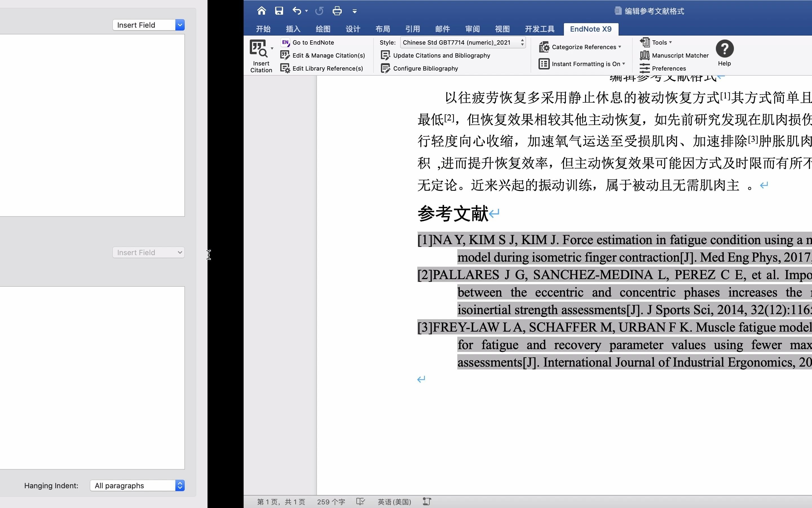Click Update Citations and Bibliography
The image size is (812, 508).
(436, 55)
